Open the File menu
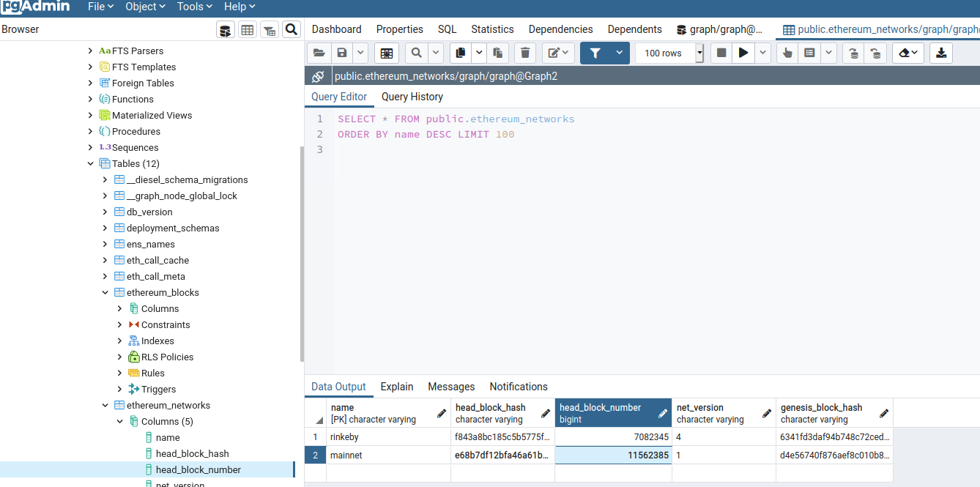The height and width of the screenshot is (487, 980). 100,7
